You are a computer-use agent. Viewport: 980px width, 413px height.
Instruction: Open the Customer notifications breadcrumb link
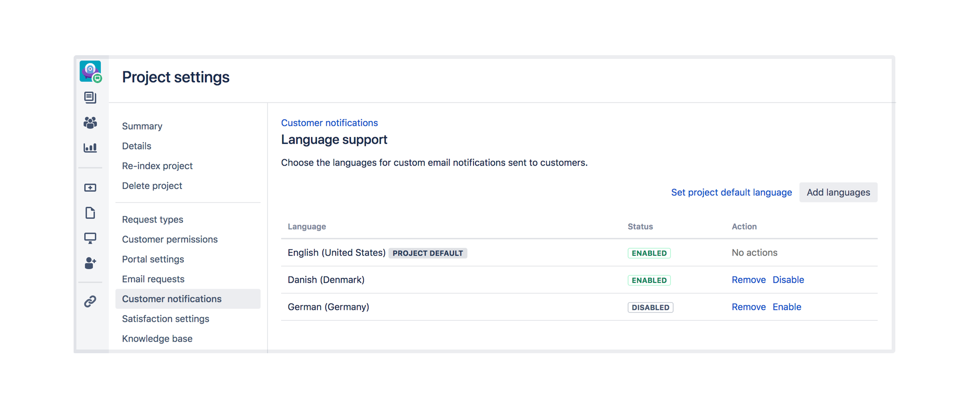coord(329,123)
